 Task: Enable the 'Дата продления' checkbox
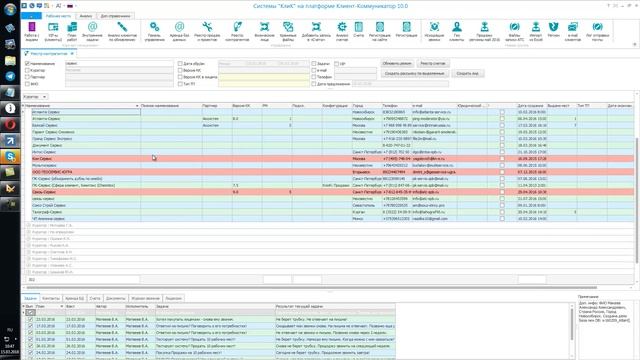point(314,84)
